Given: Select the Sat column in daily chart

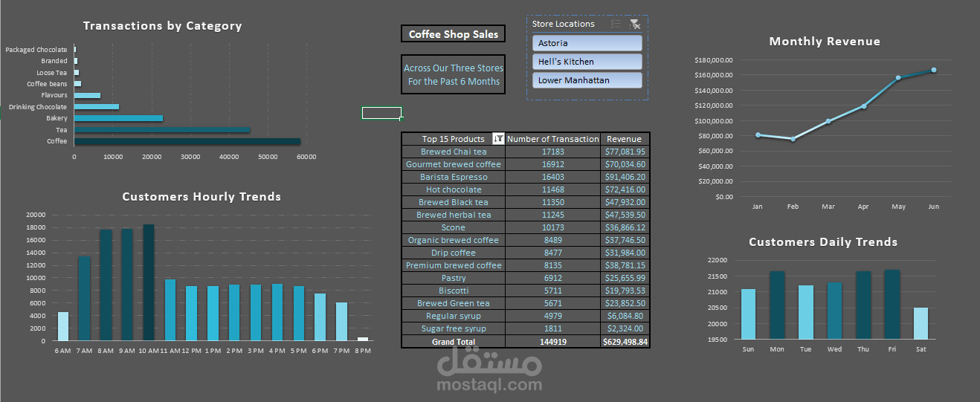Looking at the screenshot, I should pos(921,323).
